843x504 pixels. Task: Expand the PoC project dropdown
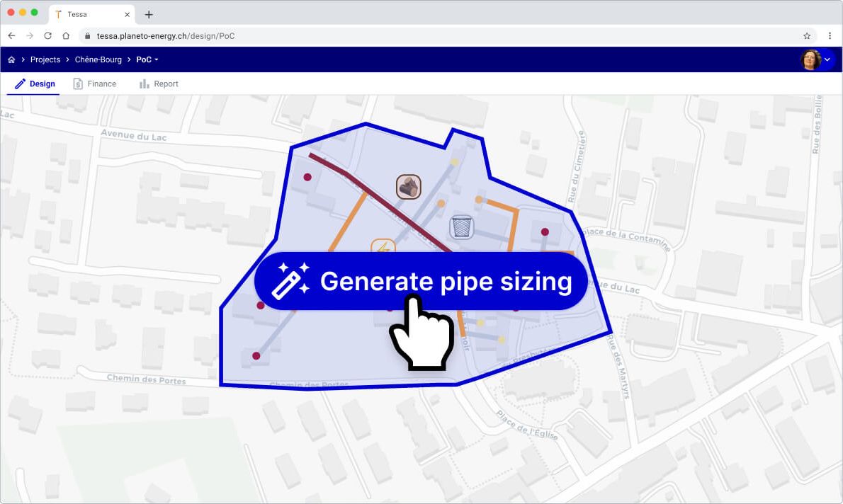(147, 59)
